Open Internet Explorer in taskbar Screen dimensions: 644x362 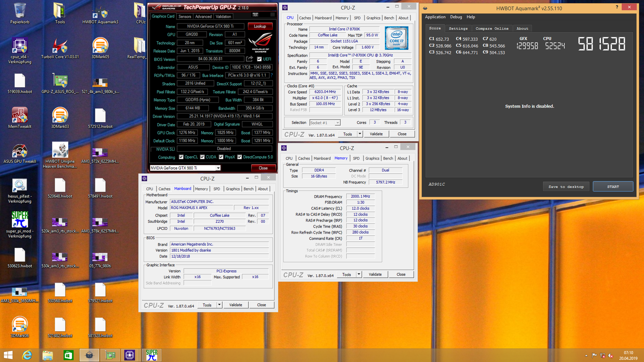(x=27, y=355)
